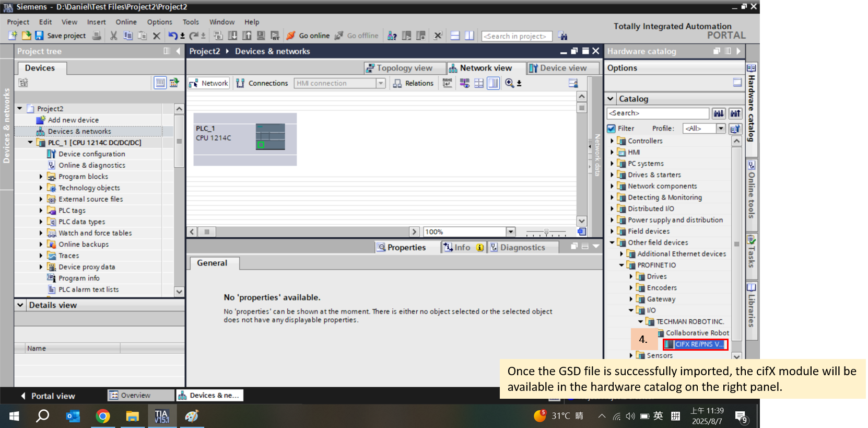Uncheck the catalog Filter checkbox
868x428 pixels.
[611, 129]
